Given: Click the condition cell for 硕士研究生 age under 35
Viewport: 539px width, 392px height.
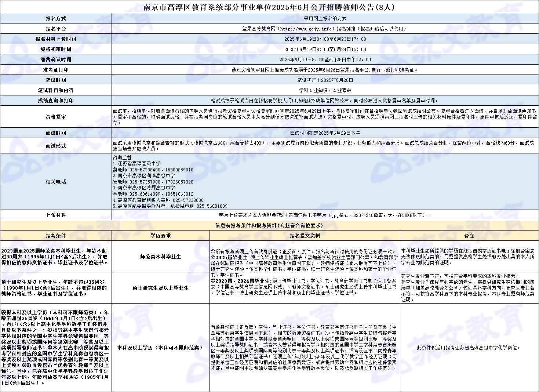Looking at the screenshot, I should tap(56, 288).
